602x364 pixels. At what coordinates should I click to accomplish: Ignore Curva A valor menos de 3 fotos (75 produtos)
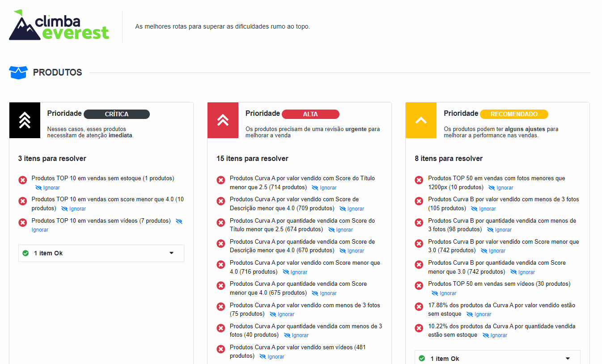(282, 314)
